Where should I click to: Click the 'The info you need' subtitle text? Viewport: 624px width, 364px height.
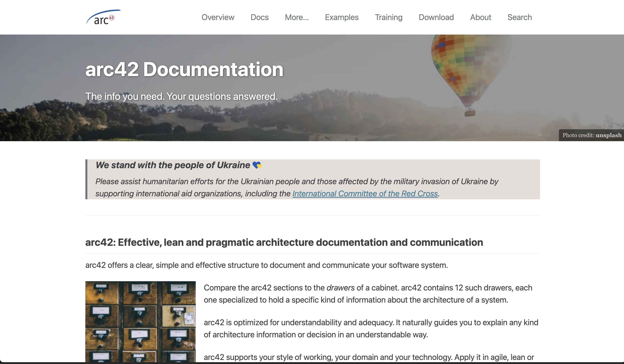click(182, 97)
